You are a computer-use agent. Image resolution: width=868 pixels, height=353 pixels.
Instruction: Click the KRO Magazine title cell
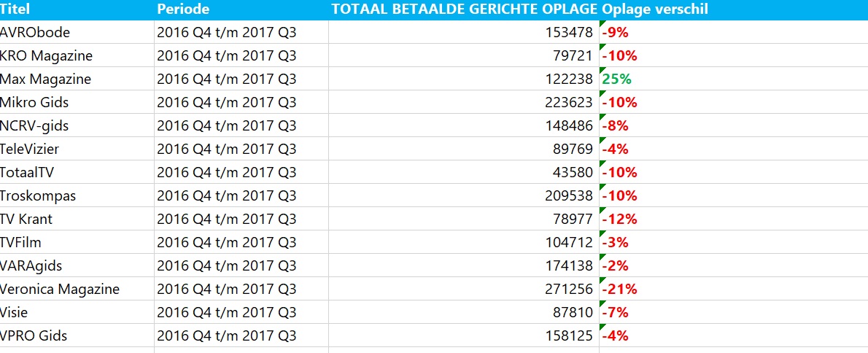tap(77, 55)
